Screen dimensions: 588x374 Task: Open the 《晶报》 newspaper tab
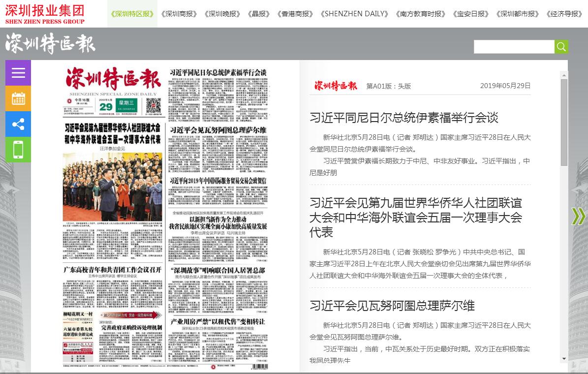pos(259,14)
